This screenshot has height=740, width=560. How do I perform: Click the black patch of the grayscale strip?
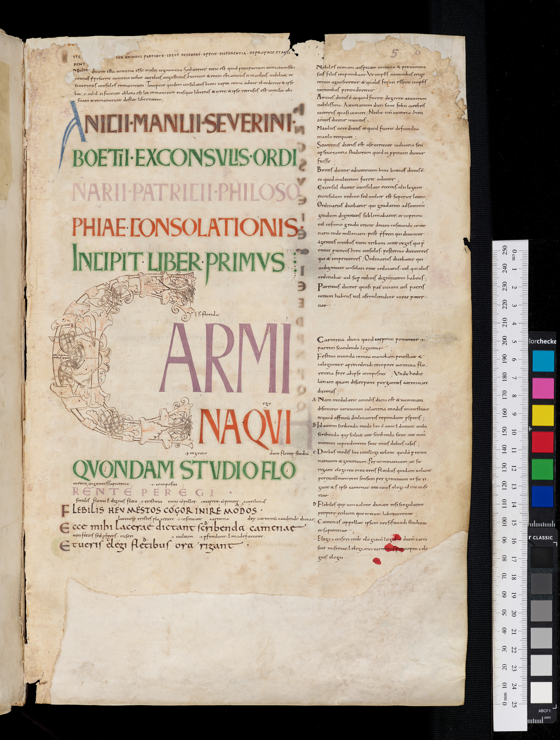point(542,556)
